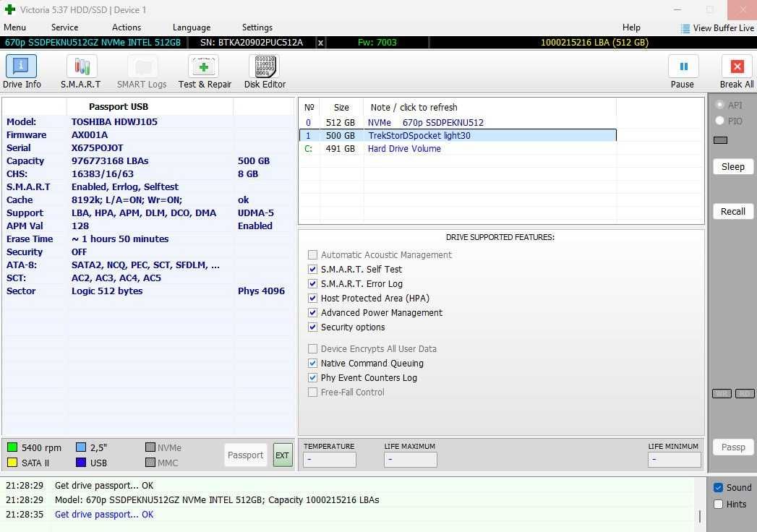
Task: Open the Drive Info panel icon
Action: [21, 66]
